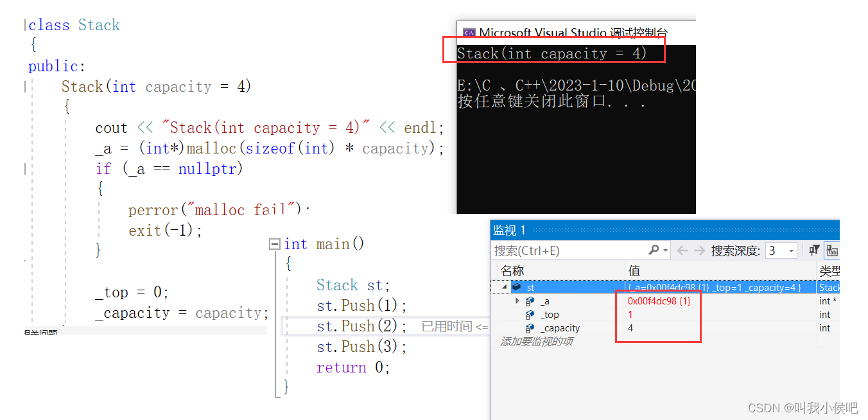Click the pin filter icon in Watch toolbar
Screen dimensions: 868x420
pyautogui.click(x=814, y=250)
